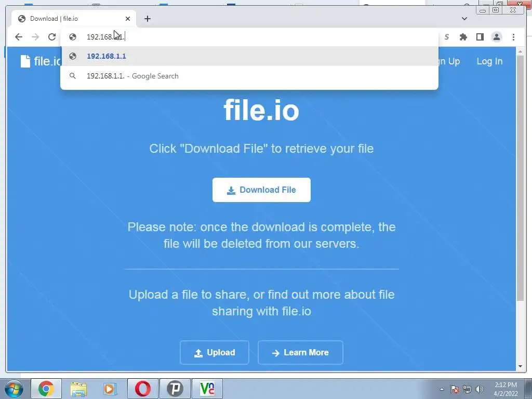The width and height of the screenshot is (532, 399).
Task: Click the Chrome window restore button
Action: [x=496, y=10]
